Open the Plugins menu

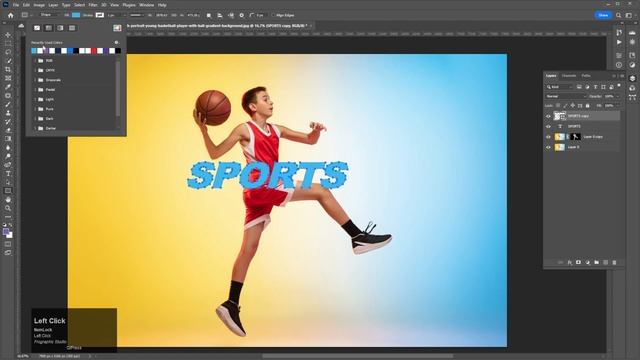tap(129, 5)
